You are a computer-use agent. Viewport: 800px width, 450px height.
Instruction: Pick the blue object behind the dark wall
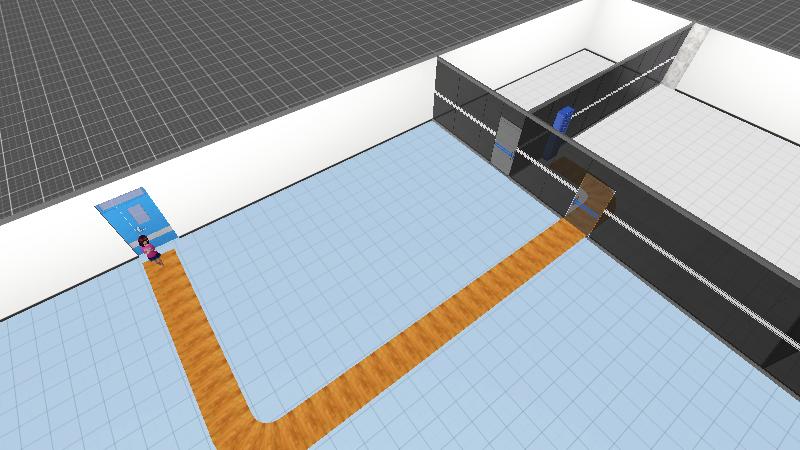(x=564, y=118)
